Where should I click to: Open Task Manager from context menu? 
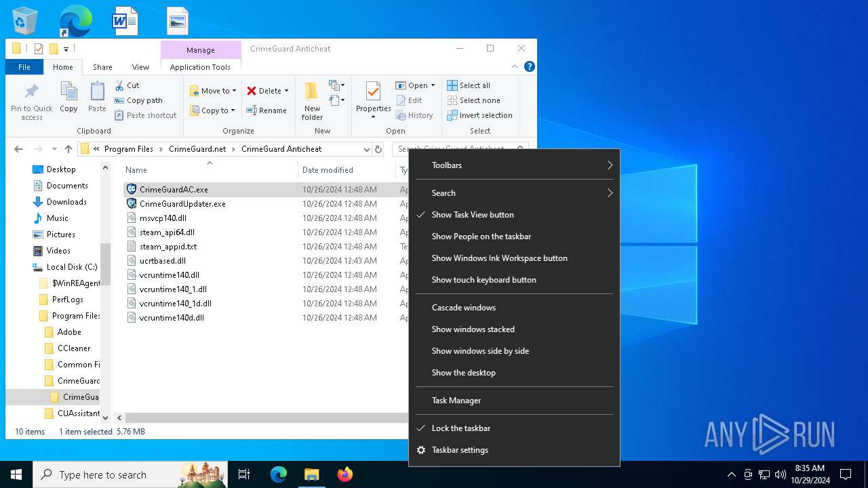pyautogui.click(x=514, y=401)
